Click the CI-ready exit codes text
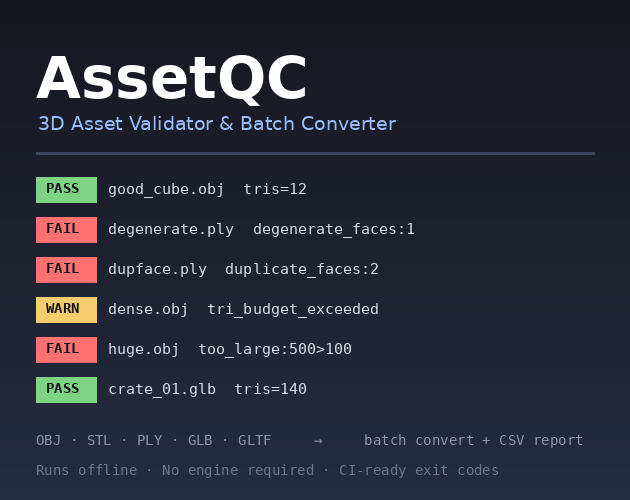Image resolution: width=630 pixels, height=500 pixels. [x=419, y=470]
